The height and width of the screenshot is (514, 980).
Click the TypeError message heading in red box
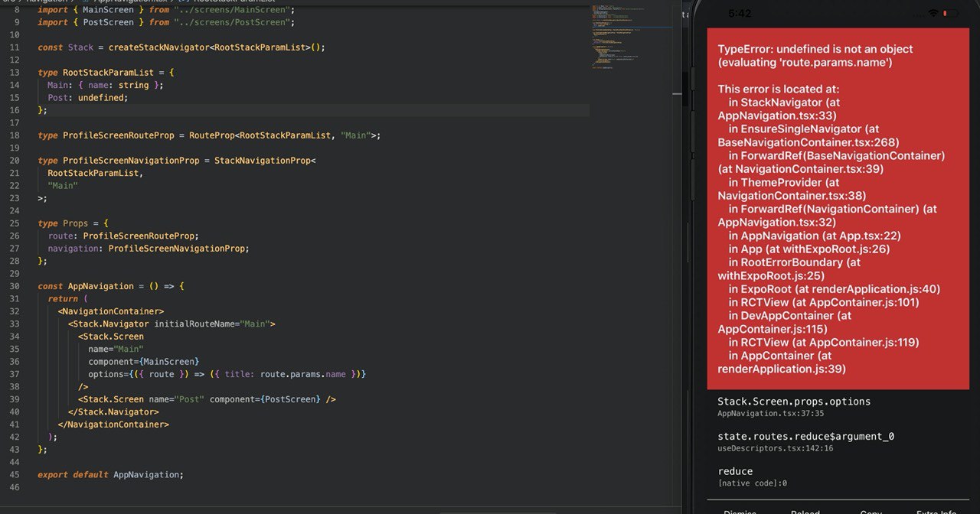pos(815,56)
